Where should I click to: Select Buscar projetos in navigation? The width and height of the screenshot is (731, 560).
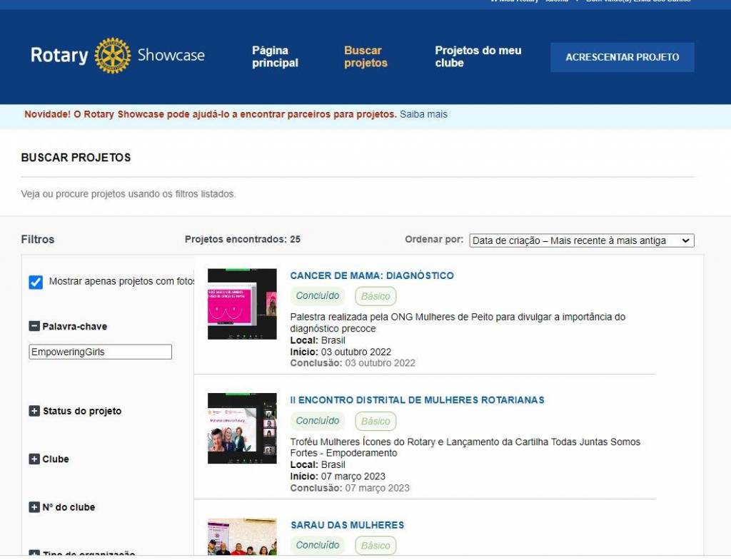pyautogui.click(x=365, y=56)
